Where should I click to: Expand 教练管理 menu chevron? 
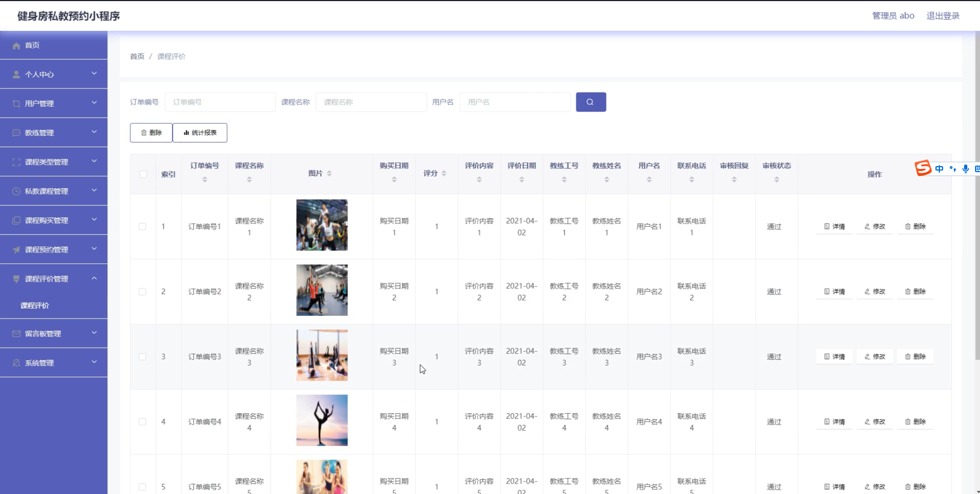[x=94, y=131]
